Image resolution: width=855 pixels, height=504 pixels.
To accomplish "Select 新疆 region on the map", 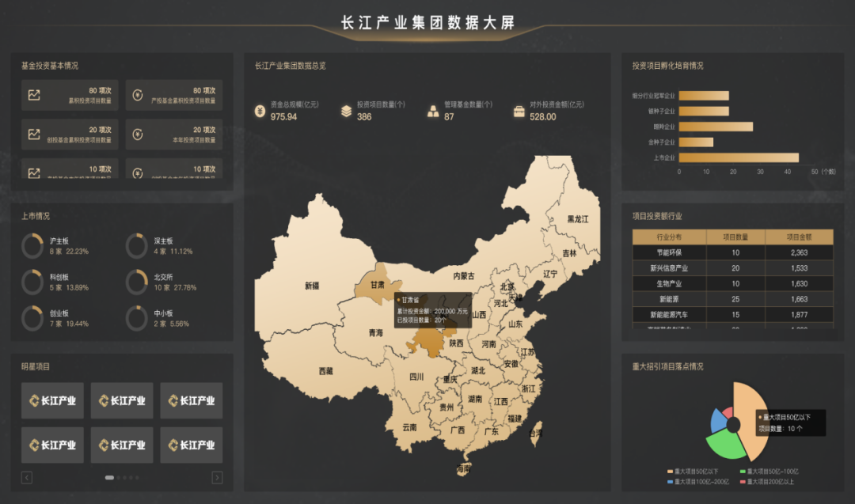I will (x=311, y=286).
